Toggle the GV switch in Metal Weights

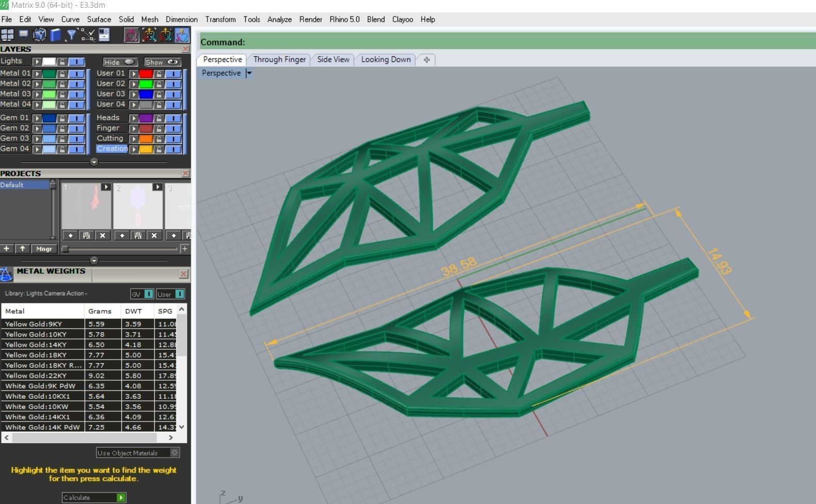pos(149,294)
